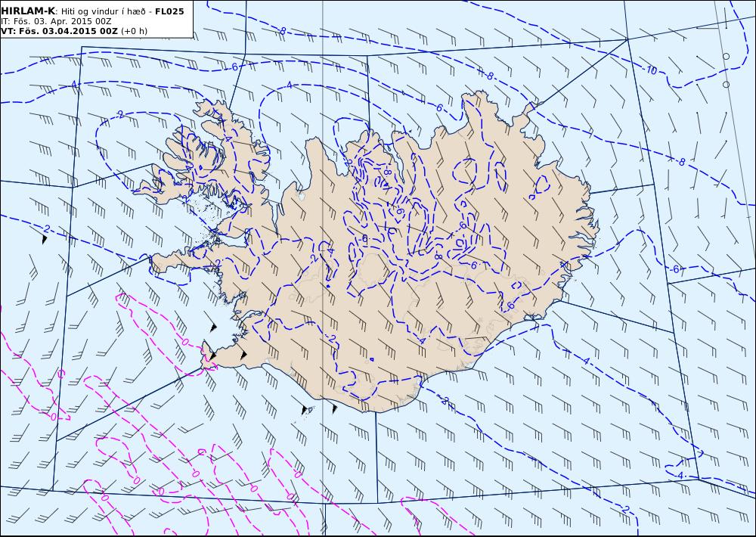Click the HIRLAM-K title text

tap(28, 11)
